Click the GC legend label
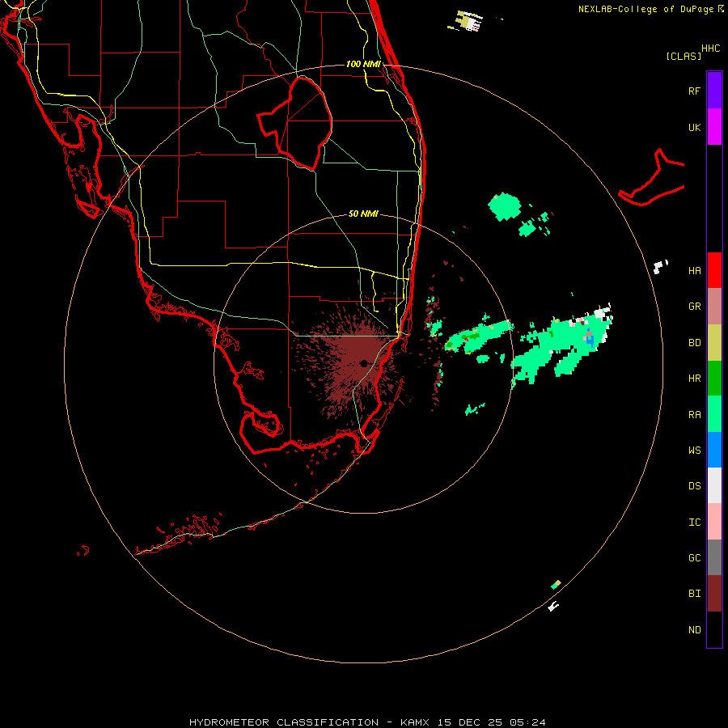Viewport: 728px width, 728px height. tap(694, 558)
